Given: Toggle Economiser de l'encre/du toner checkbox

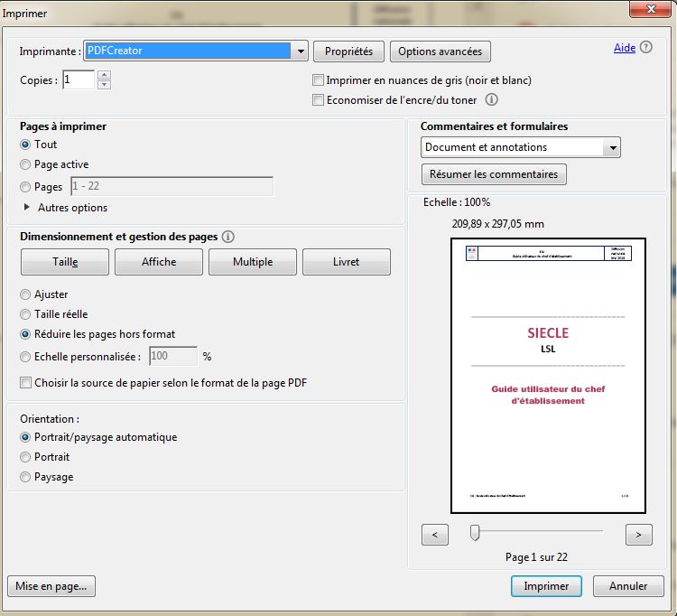Looking at the screenshot, I should 318,100.
